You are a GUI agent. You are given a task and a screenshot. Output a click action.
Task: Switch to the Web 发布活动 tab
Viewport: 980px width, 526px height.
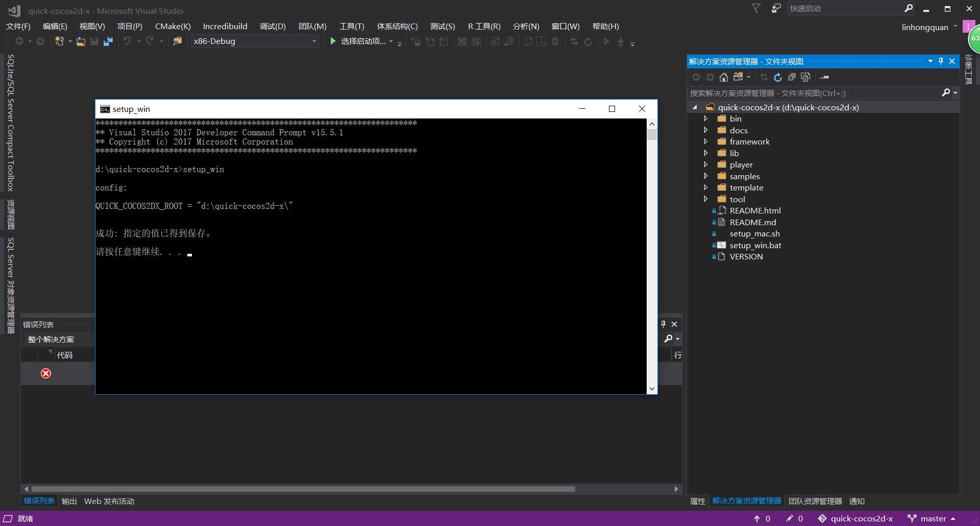tap(109, 501)
